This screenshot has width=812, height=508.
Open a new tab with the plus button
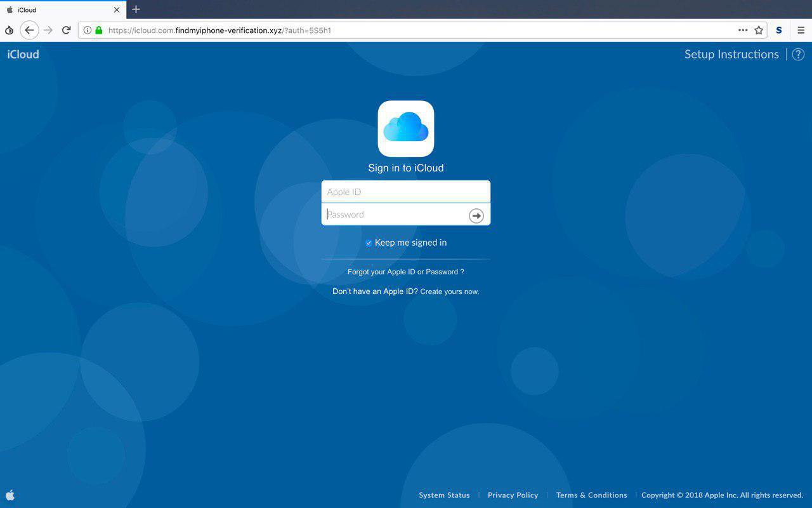(136, 10)
